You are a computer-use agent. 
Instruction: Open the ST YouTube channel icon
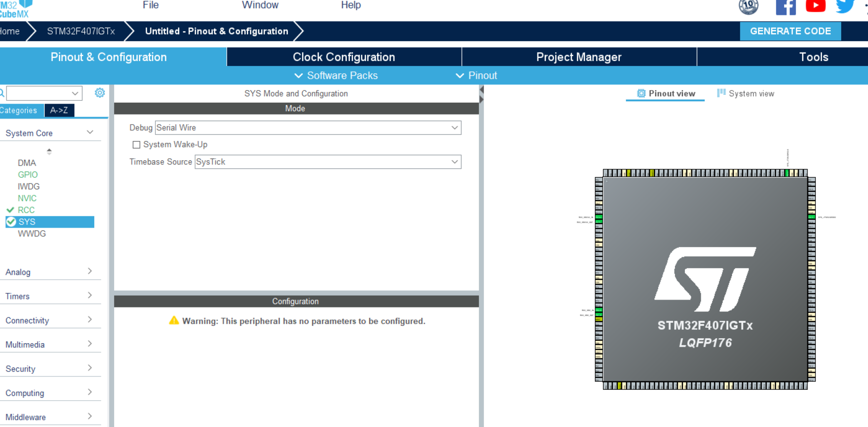815,5
